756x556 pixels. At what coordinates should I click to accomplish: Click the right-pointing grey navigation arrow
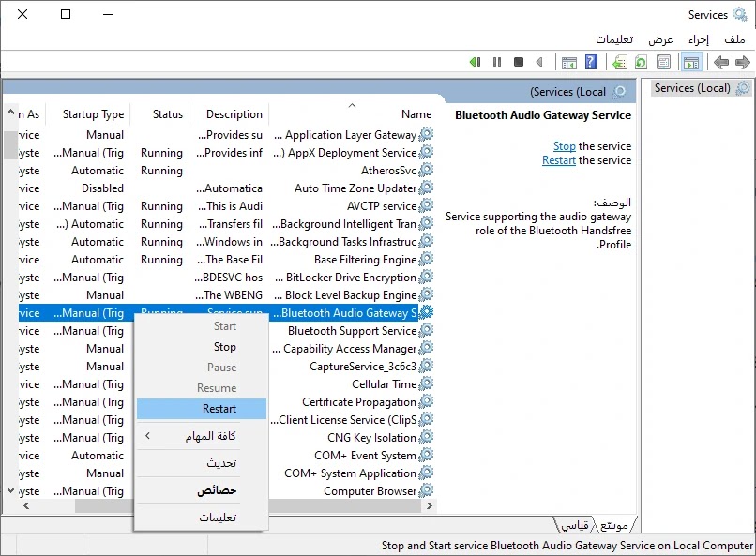743,62
